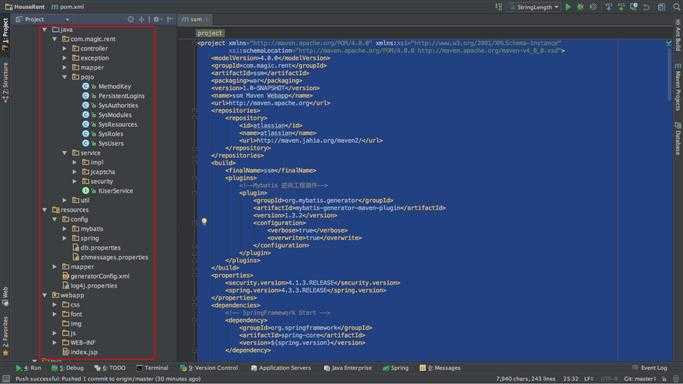The height and width of the screenshot is (384, 683).
Task: Click the undo arrow in the toolbar
Action: tap(646, 7)
